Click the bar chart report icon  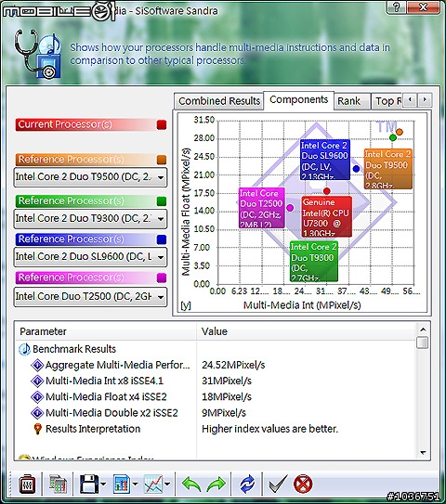click(122, 485)
